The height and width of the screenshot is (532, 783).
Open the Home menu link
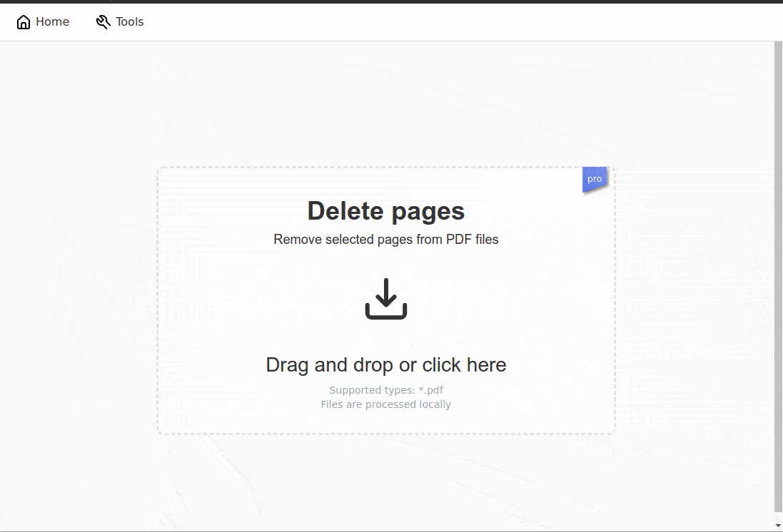pos(43,22)
